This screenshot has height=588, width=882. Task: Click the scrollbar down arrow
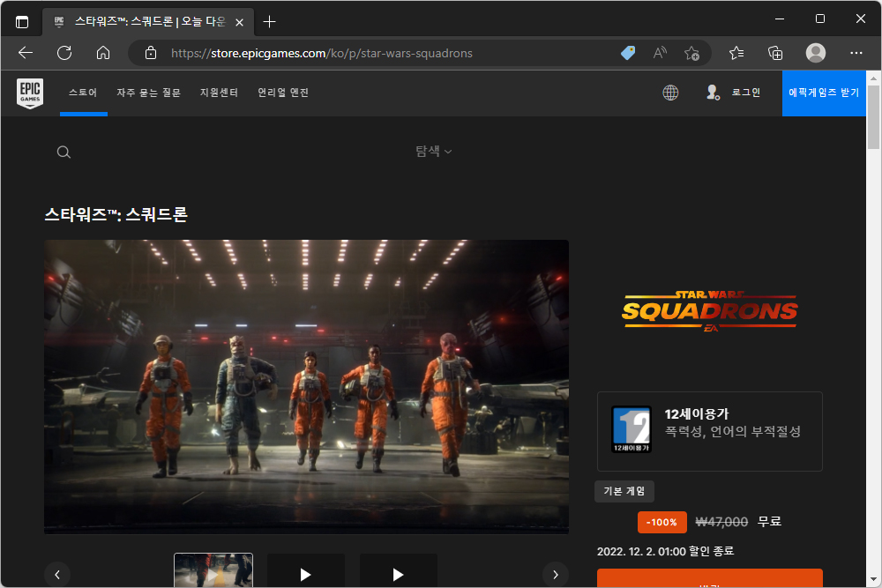(x=873, y=579)
